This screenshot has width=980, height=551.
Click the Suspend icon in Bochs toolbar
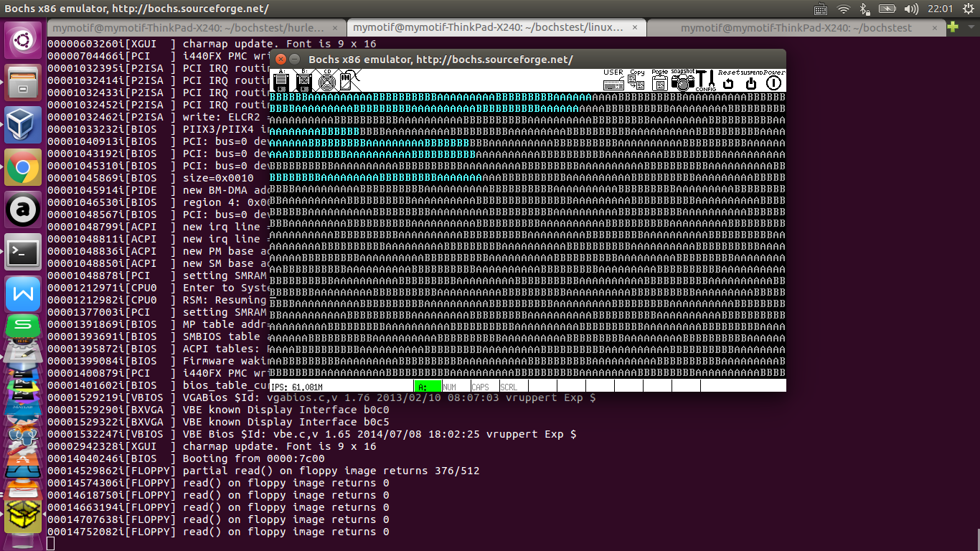(751, 81)
